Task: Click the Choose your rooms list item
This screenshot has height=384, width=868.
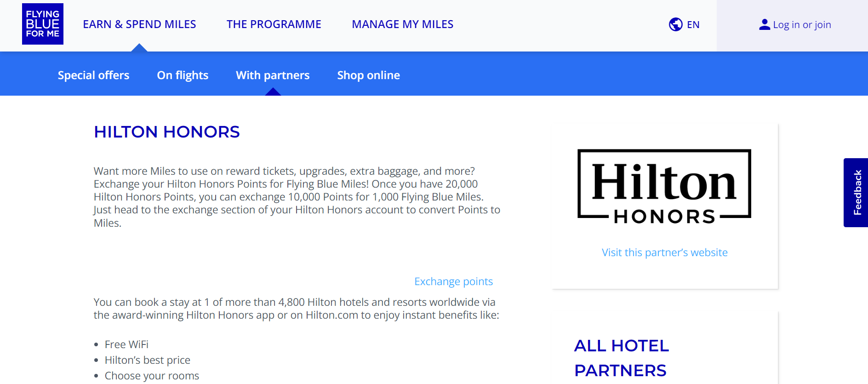Action: tap(152, 376)
